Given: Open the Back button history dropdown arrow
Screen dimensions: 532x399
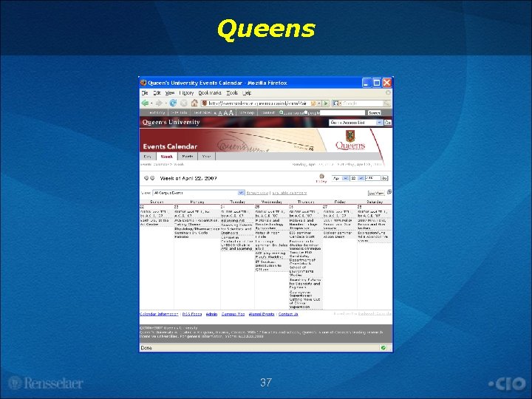Looking at the screenshot, I should 151,103.
